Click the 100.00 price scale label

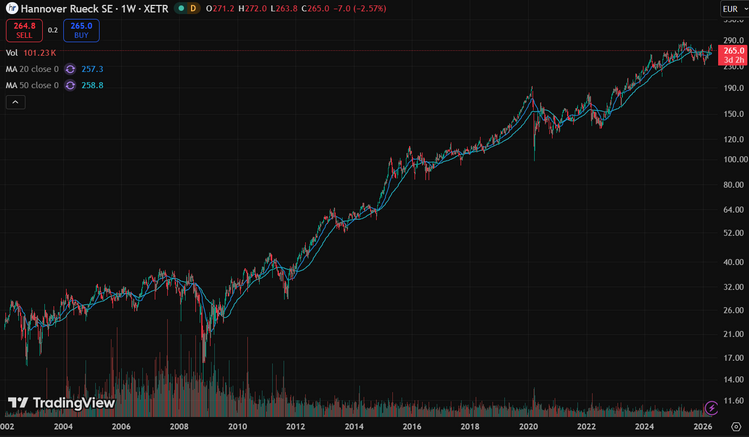pyautogui.click(x=736, y=160)
